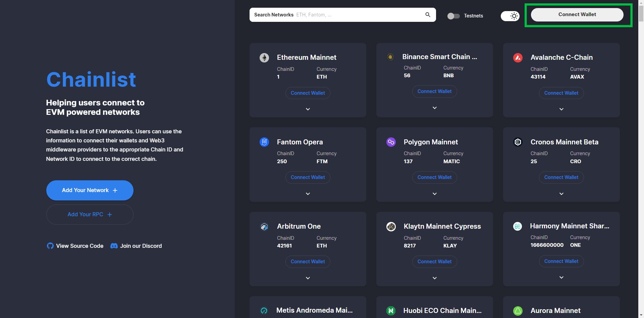Toggle the Testnets switch
644x318 pixels.
pos(453,16)
